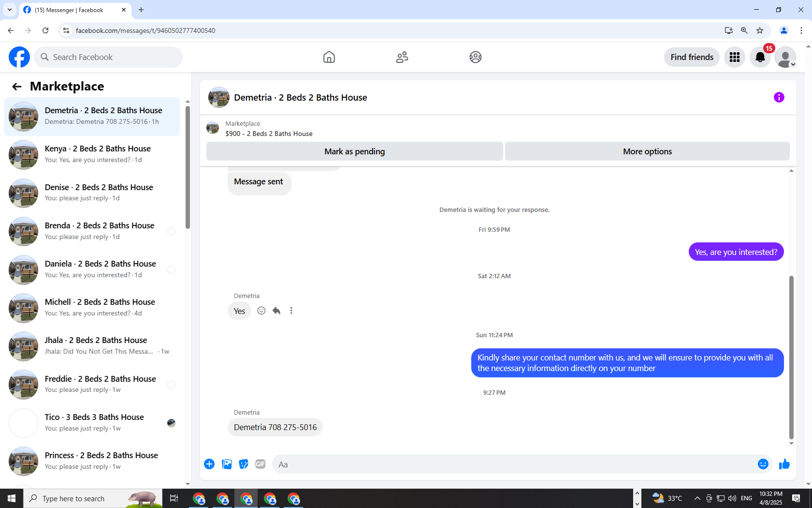Open the volume control in system tray
Screen dimensions: 812x508
click(732, 498)
